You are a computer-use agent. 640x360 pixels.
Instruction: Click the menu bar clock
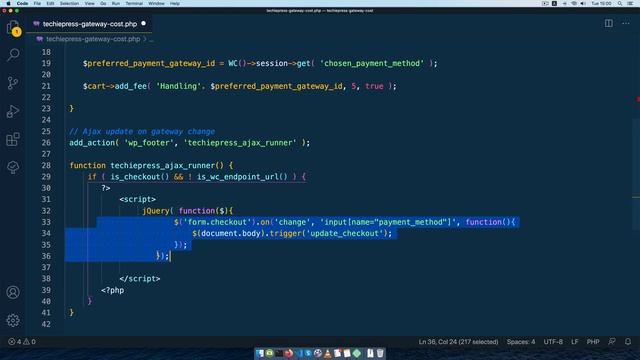602,3
